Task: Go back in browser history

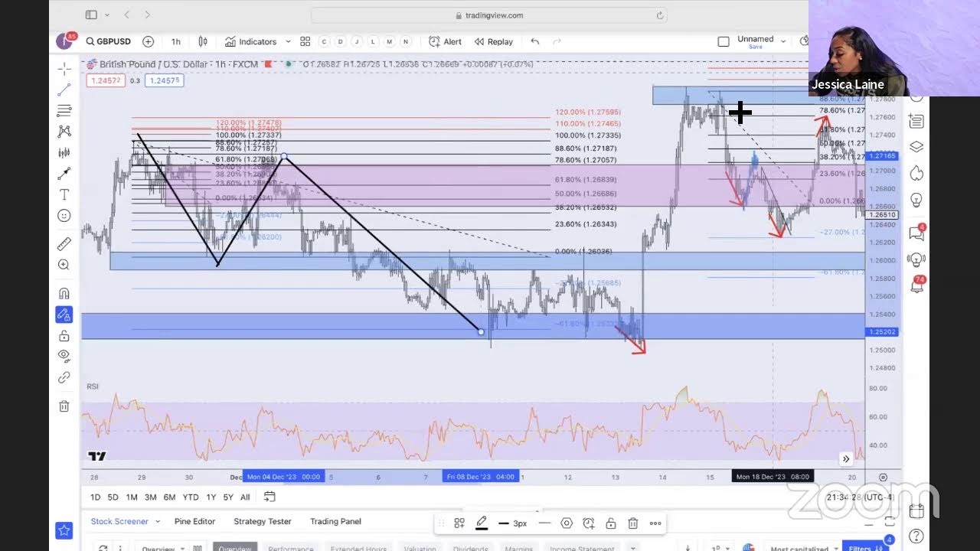Action: coord(127,15)
